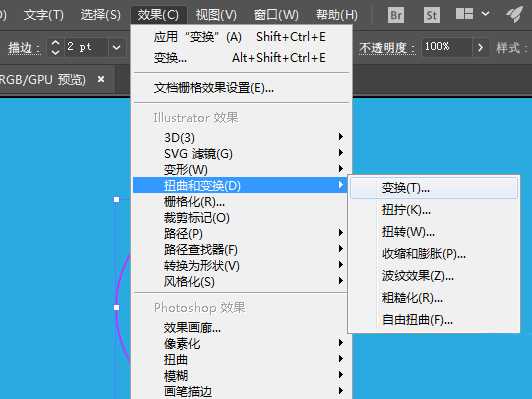Expand the 画笔描边 submenu
Image resolution: width=532 pixels, height=399 pixels.
pyautogui.click(x=242, y=391)
